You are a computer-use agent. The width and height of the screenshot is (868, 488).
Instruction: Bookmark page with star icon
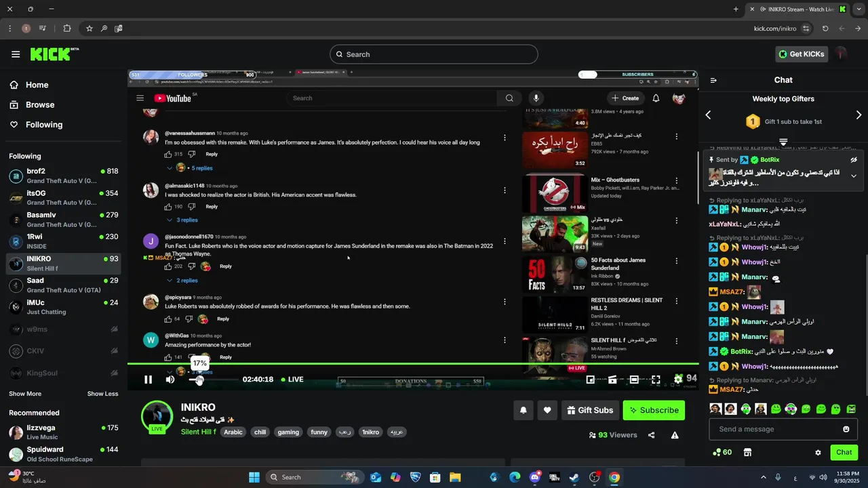(89, 28)
